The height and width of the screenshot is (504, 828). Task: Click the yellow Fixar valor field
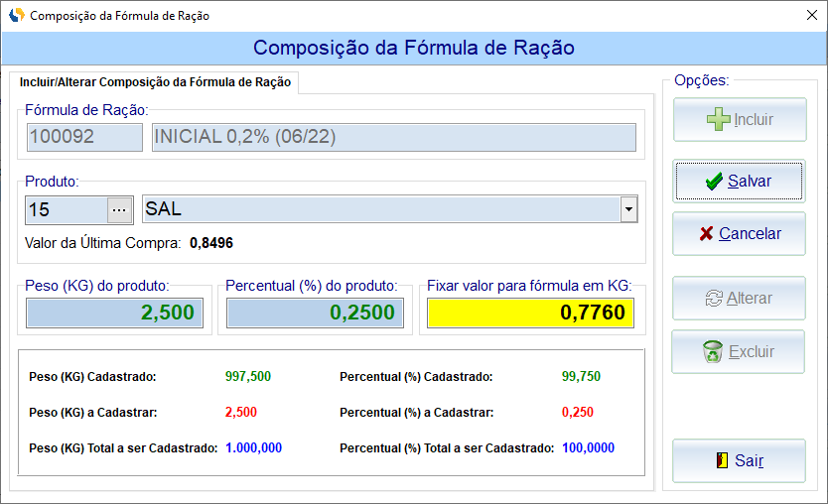[530, 313]
